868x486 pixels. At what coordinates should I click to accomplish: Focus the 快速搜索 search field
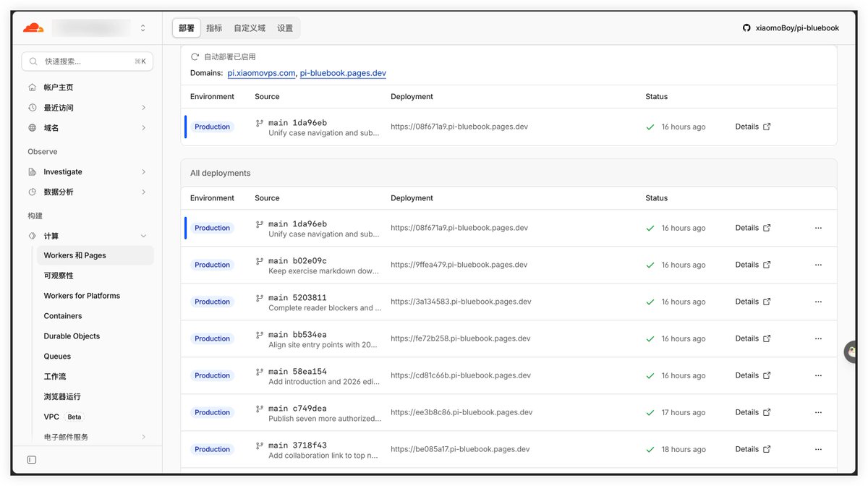pos(87,61)
